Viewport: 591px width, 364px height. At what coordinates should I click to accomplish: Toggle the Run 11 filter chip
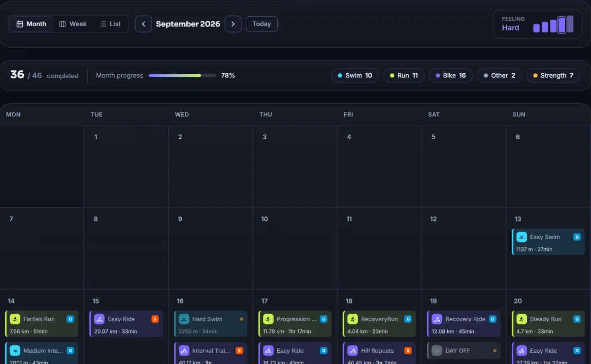tap(404, 75)
